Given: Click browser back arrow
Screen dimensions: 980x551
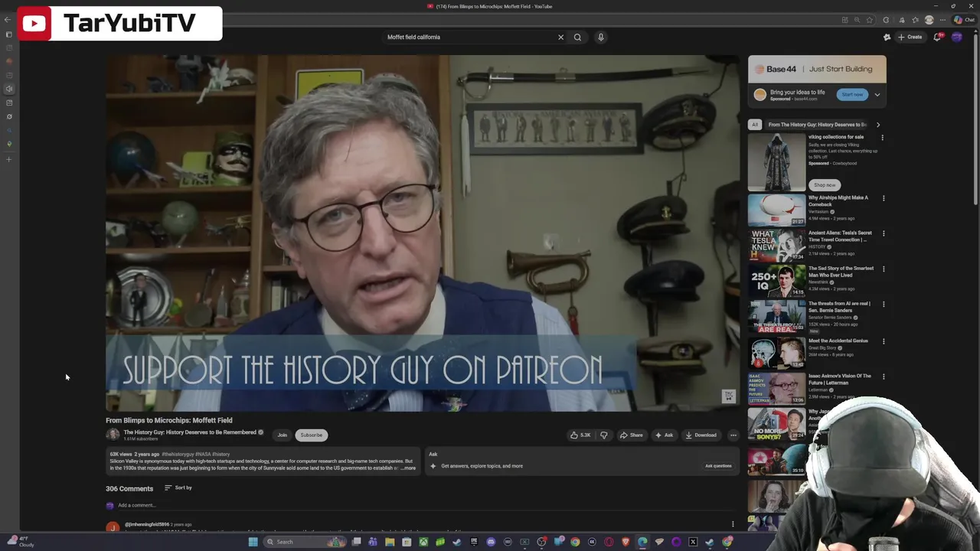Looking at the screenshot, I should 8,20.
